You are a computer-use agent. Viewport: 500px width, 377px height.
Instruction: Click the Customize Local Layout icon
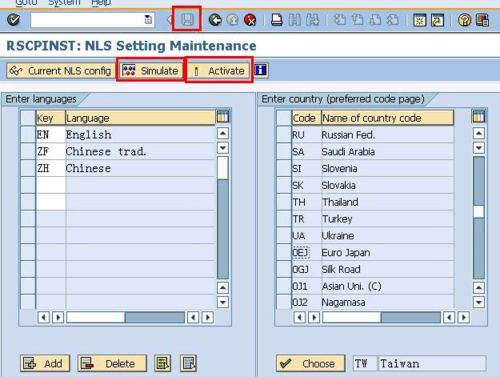tap(482, 20)
